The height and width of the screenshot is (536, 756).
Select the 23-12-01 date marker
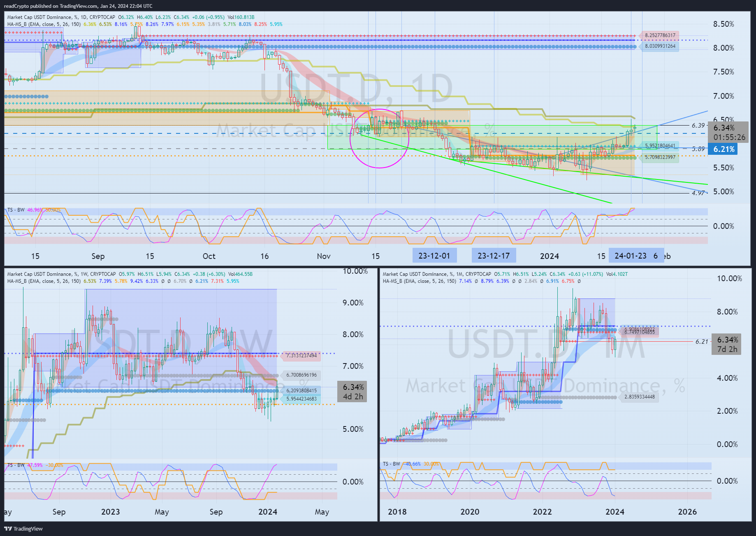434,256
